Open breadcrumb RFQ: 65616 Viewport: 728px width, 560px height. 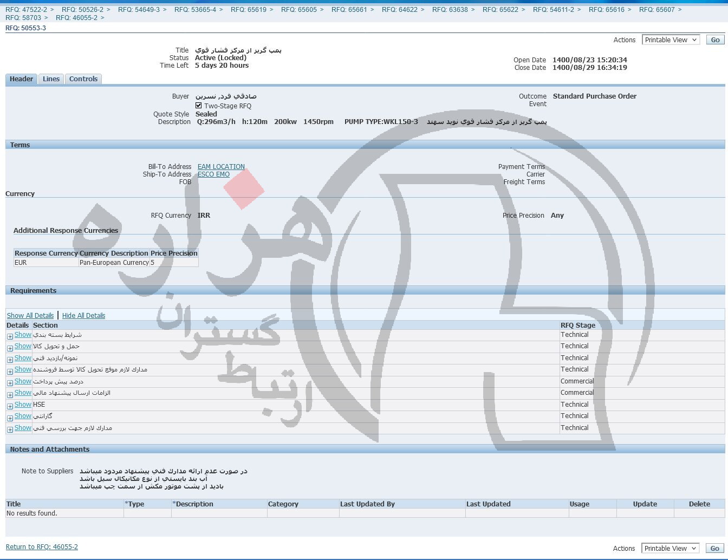coord(607,10)
